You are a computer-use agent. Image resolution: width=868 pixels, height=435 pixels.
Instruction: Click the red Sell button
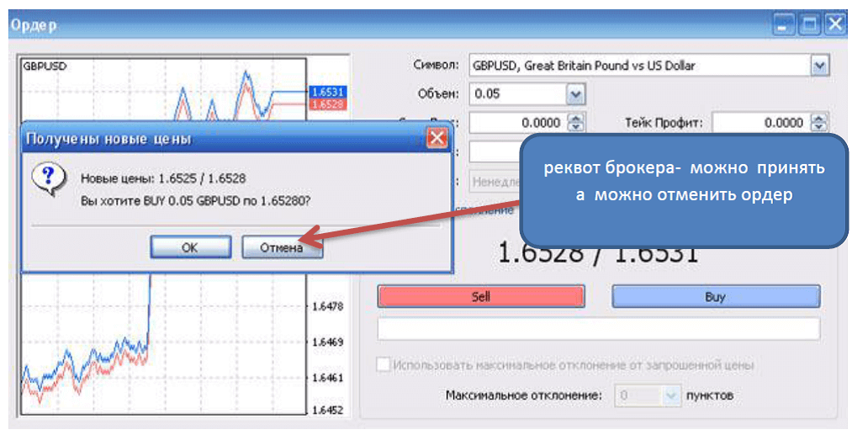point(480,296)
